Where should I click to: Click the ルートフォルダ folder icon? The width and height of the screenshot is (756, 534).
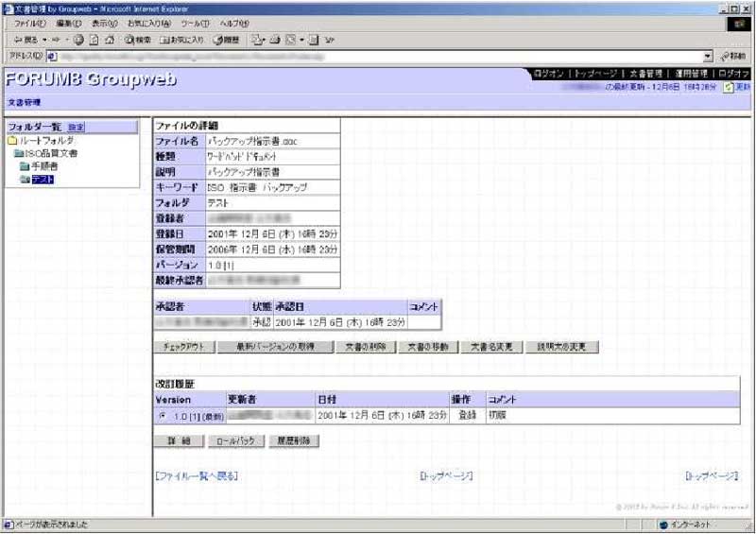click(12, 141)
